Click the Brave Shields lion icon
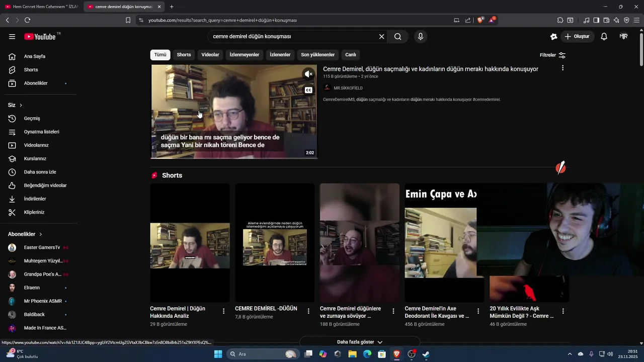This screenshot has height=362, width=644. [x=480, y=20]
